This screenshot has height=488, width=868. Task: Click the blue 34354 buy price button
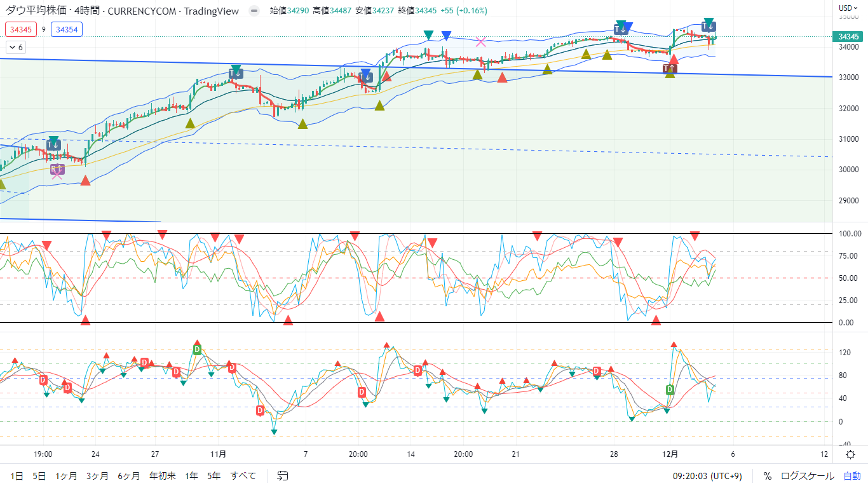[67, 29]
